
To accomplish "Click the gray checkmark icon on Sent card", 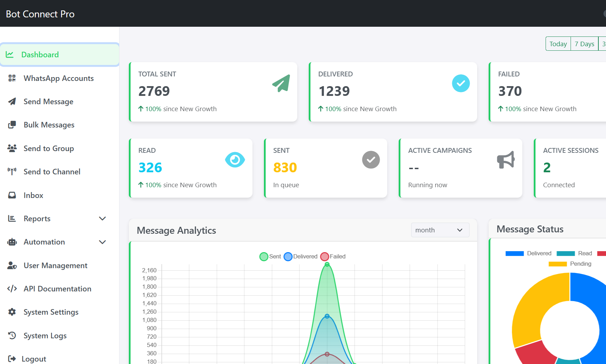I will (371, 160).
